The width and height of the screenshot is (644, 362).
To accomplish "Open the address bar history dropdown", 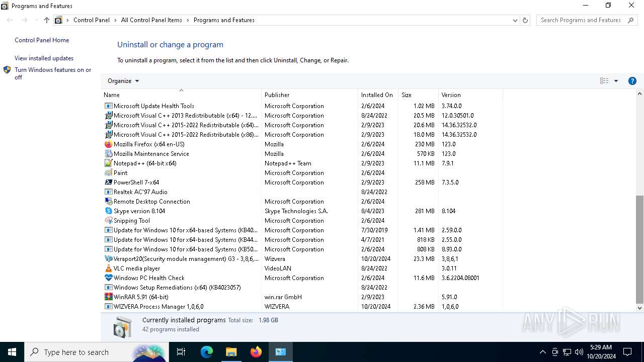I will click(515, 20).
